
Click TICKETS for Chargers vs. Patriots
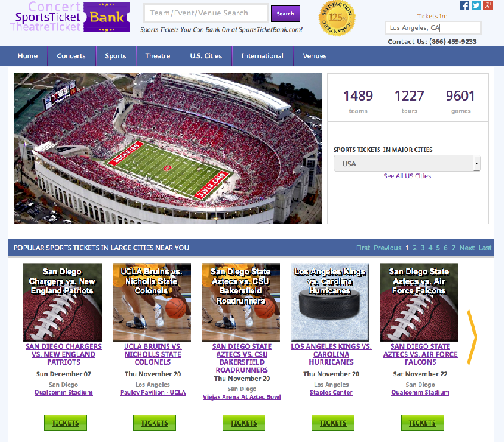click(x=66, y=423)
